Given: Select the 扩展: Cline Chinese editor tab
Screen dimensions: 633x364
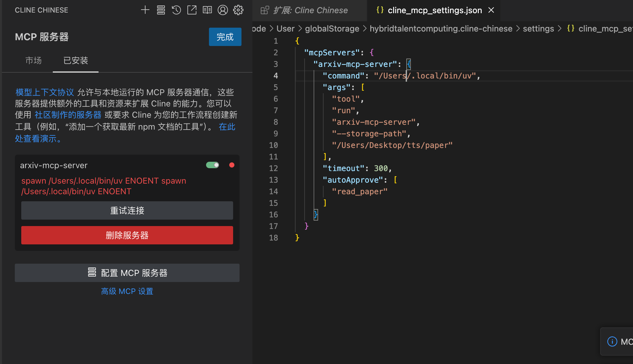Looking at the screenshot, I should click(310, 10).
